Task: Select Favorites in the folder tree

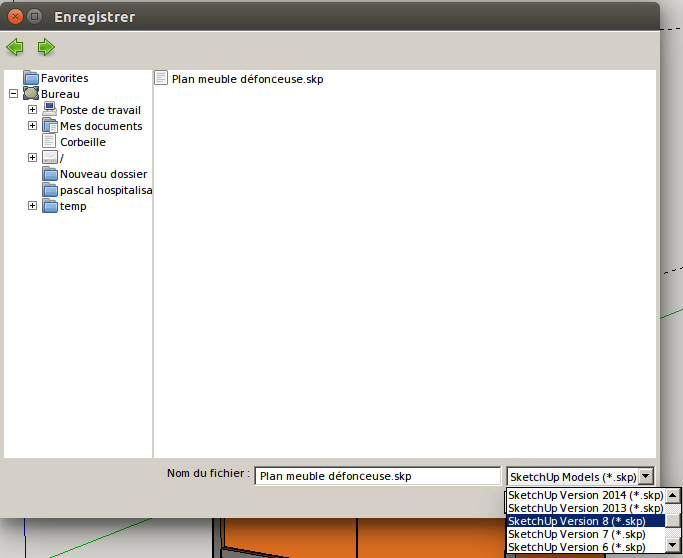Action: tap(64, 78)
